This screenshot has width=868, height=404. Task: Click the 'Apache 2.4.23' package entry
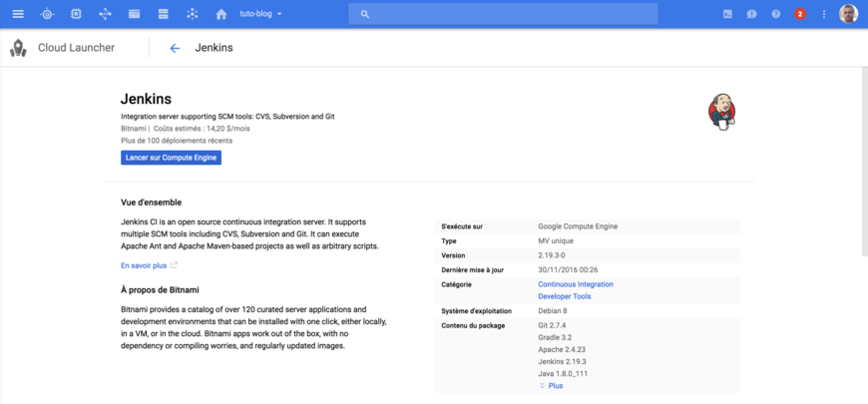(x=562, y=350)
